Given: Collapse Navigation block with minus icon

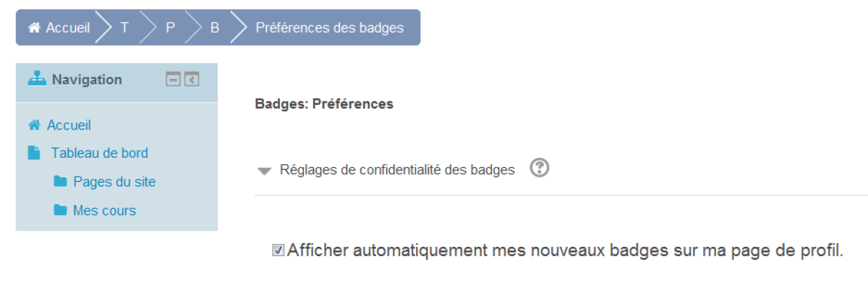Looking at the screenshot, I should pos(174,80).
